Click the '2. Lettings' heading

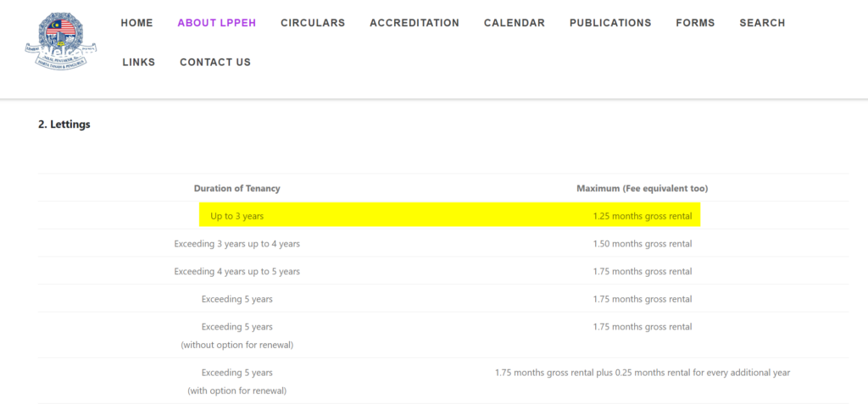tap(64, 125)
